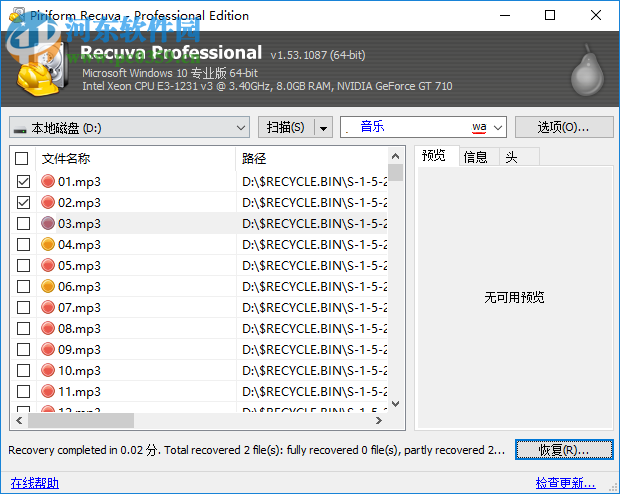Click the drive icon in disk selector
620x494 pixels.
20,129
